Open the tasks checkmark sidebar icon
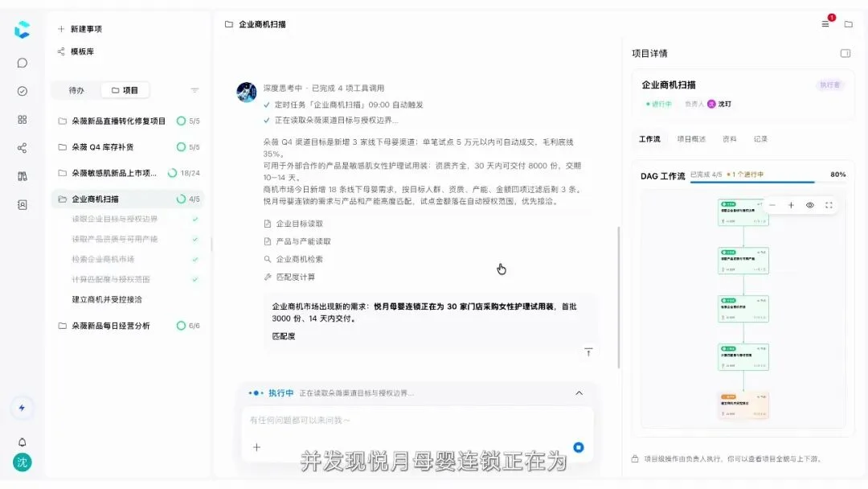The height and width of the screenshot is (489, 868). pyautogui.click(x=23, y=92)
